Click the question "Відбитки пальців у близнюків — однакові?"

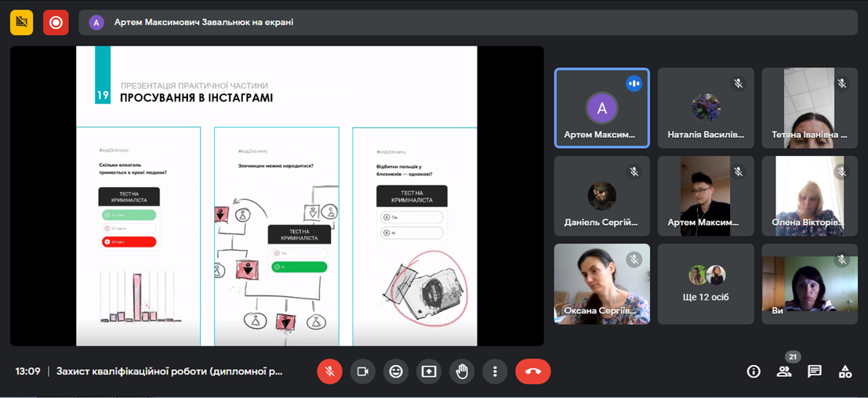click(x=404, y=170)
